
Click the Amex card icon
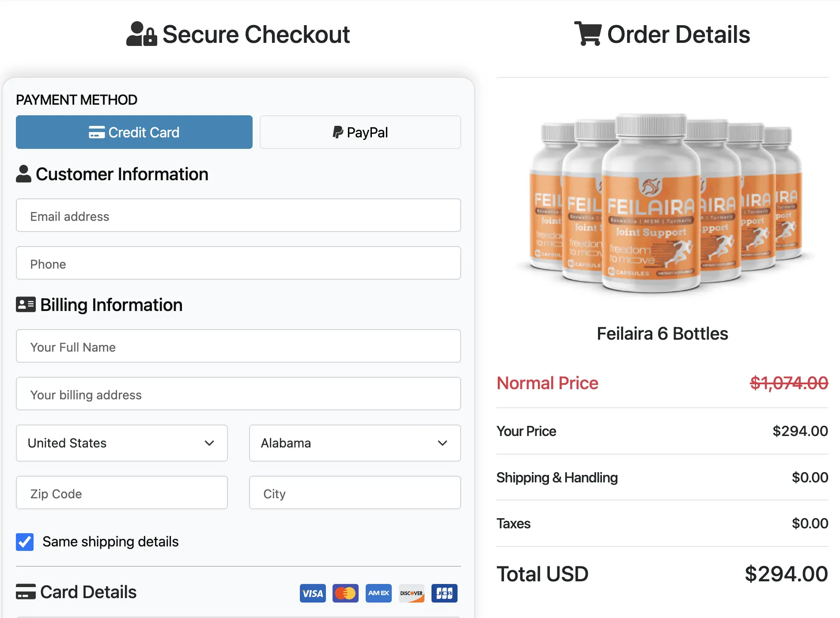[378, 593]
